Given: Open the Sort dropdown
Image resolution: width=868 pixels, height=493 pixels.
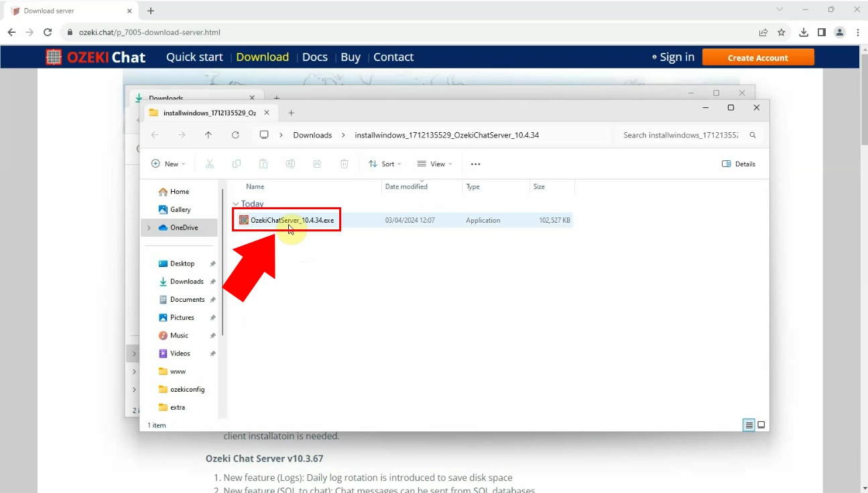Looking at the screenshot, I should point(385,164).
